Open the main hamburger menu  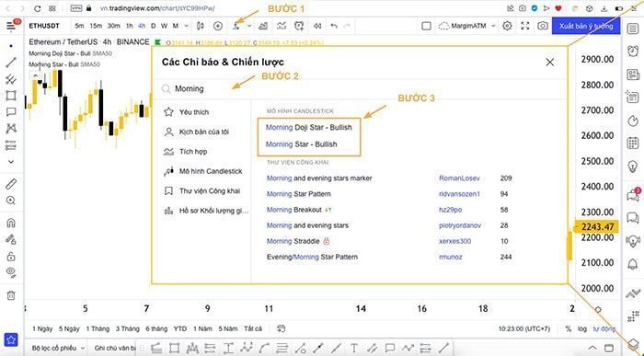click(x=11, y=27)
